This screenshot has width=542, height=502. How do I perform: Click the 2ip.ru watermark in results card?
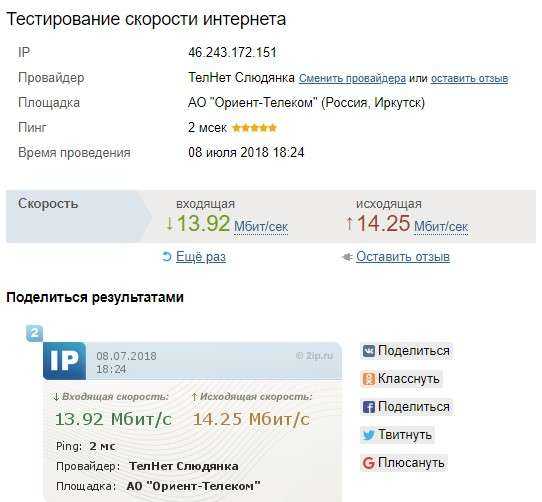click(x=315, y=356)
